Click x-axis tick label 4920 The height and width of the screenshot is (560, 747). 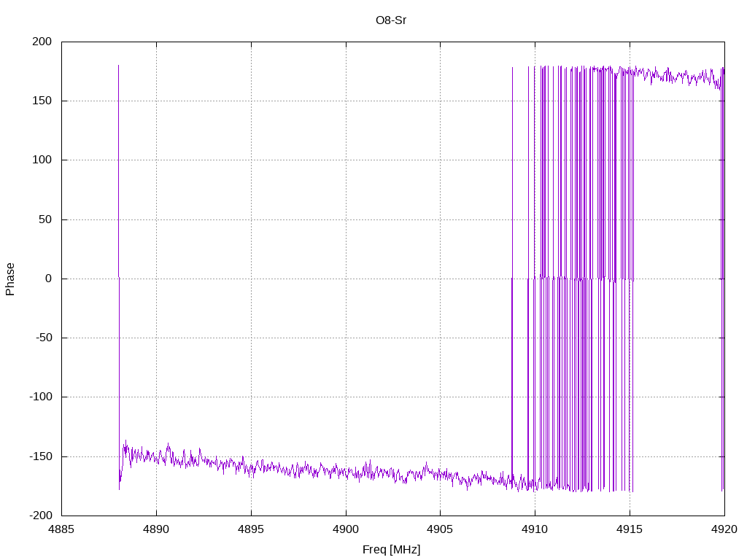[x=724, y=529]
